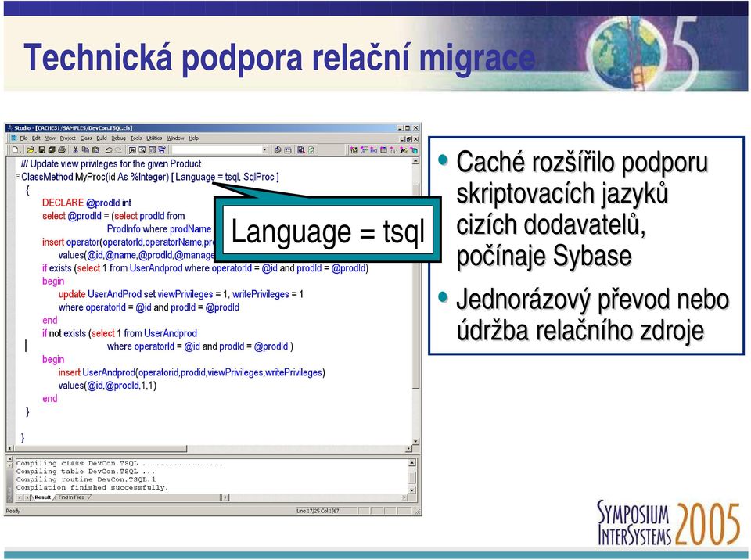Open the Utilities menu

point(154,138)
